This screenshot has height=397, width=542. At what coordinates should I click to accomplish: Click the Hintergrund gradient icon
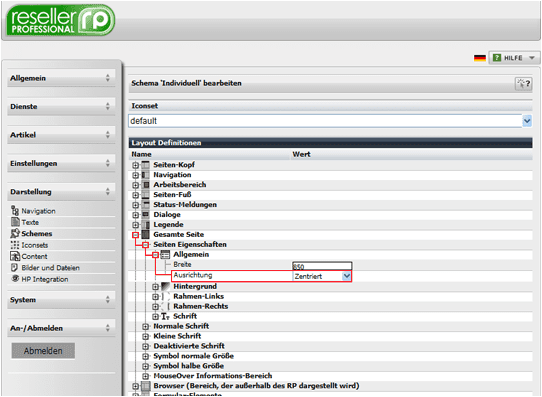click(166, 286)
